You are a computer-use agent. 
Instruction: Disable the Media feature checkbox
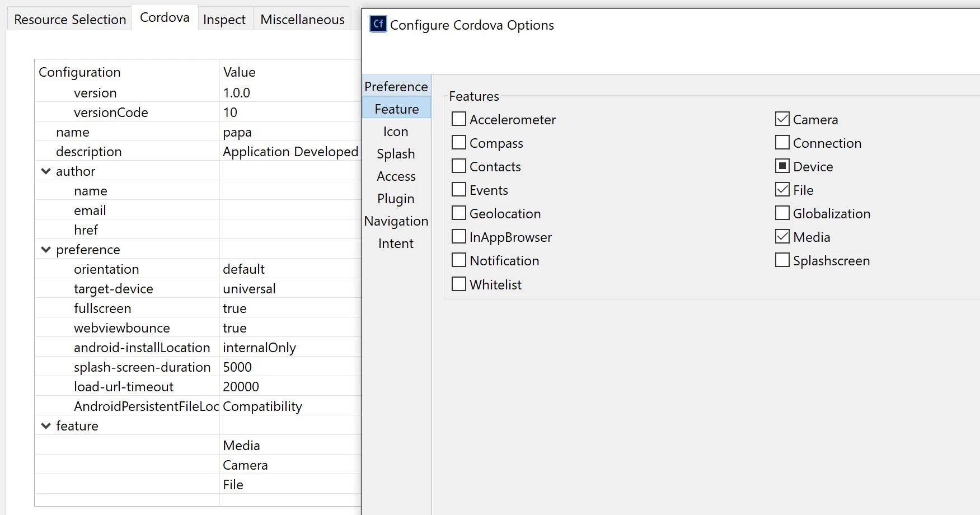(782, 236)
